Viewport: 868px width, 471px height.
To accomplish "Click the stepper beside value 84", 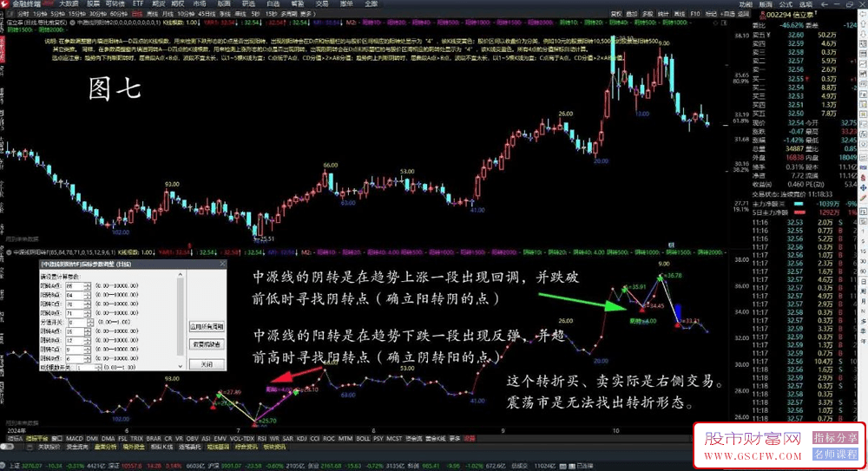I will pyautogui.click(x=88, y=295).
